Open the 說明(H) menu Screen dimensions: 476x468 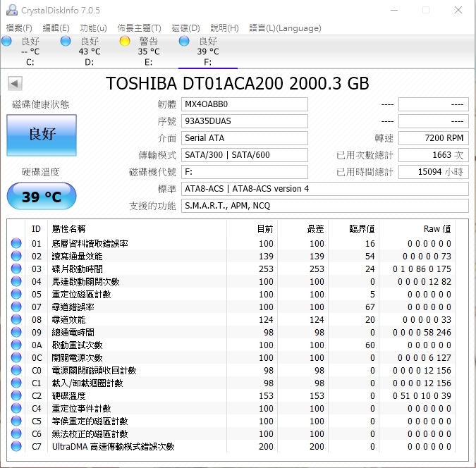tap(224, 28)
